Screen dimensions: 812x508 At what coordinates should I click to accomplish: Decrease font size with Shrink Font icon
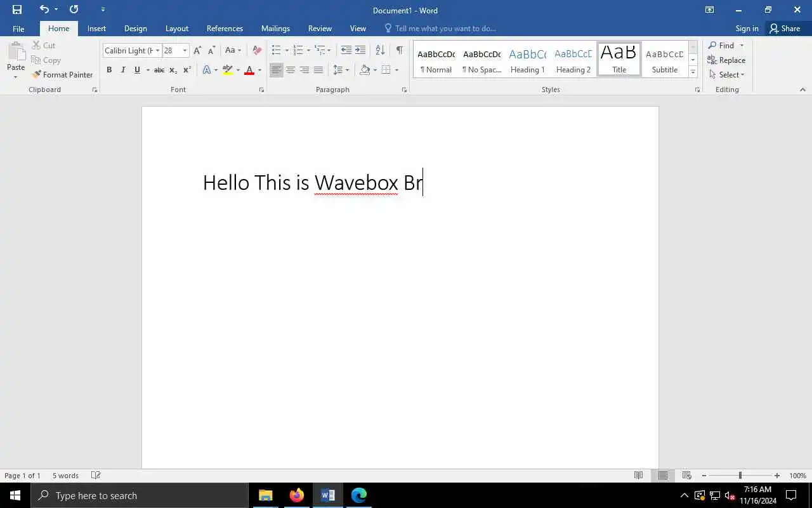pos(211,51)
